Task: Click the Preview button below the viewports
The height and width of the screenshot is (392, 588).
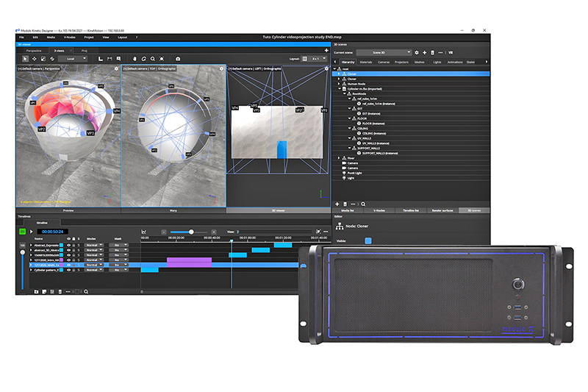Action: tap(68, 210)
